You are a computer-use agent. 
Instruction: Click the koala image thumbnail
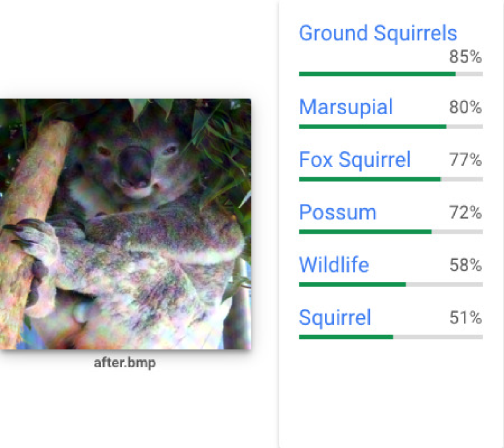click(125, 223)
